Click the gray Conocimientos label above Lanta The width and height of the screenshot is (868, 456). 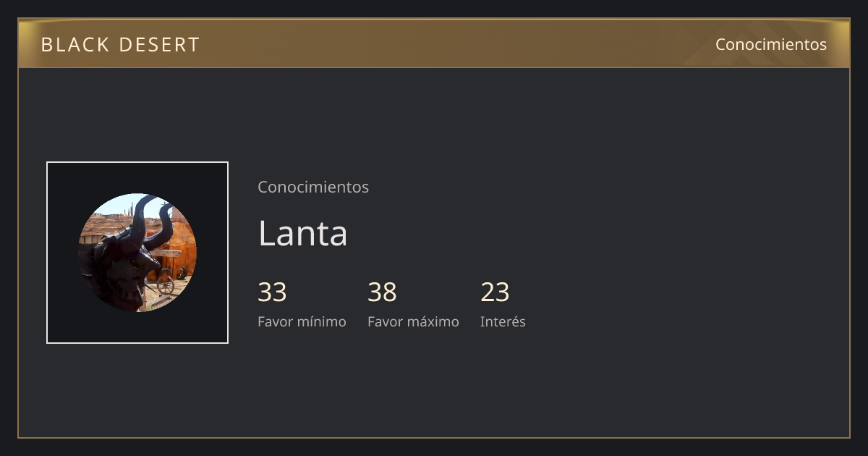coord(313,187)
